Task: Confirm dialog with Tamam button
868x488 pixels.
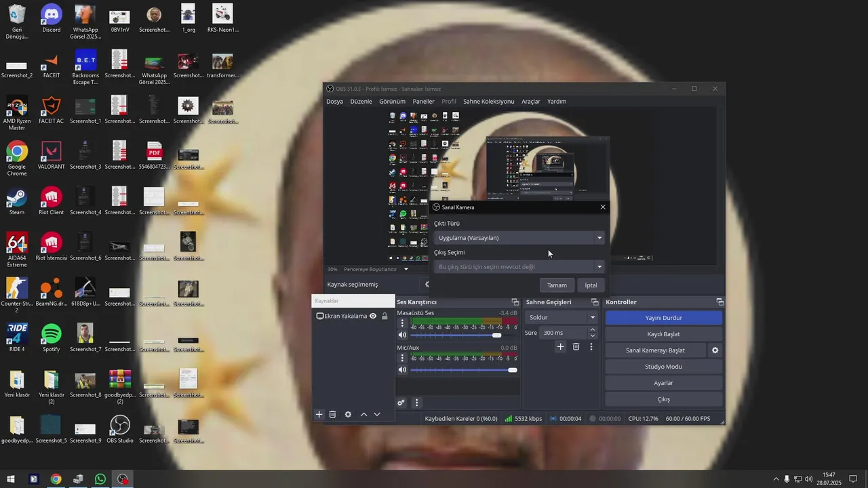Action: tap(557, 285)
